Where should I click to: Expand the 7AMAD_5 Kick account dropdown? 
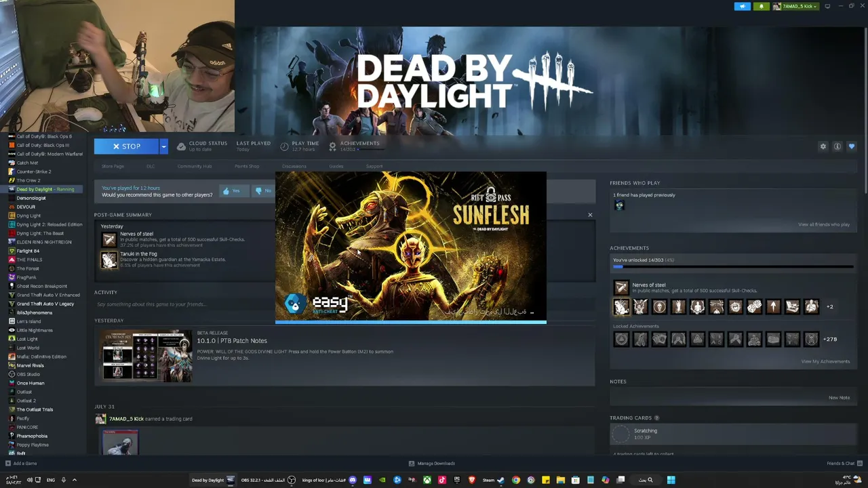click(x=796, y=6)
